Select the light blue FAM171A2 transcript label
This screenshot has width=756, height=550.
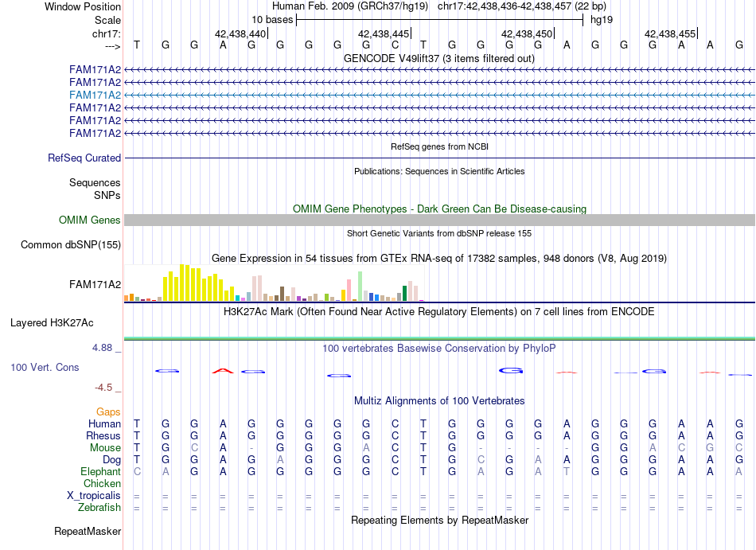pyautogui.click(x=95, y=95)
